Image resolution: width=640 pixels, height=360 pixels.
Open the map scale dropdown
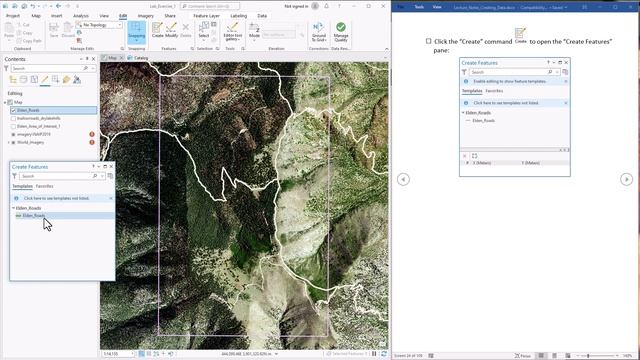click(x=132, y=353)
